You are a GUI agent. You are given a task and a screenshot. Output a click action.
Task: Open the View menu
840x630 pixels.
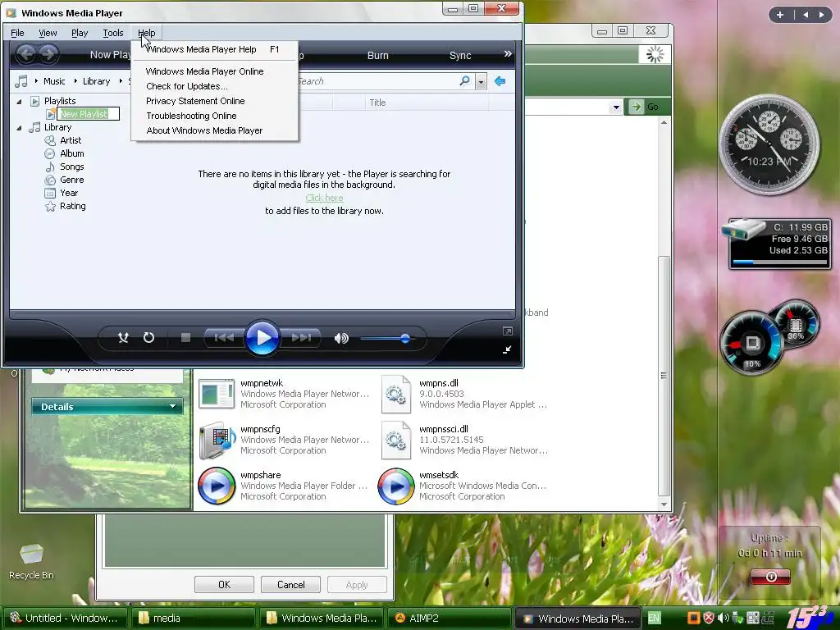[48, 33]
